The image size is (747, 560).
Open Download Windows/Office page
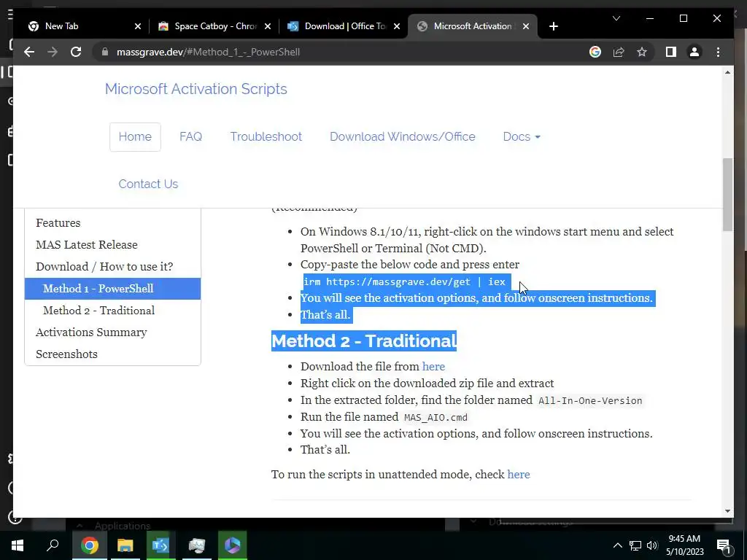[402, 136]
